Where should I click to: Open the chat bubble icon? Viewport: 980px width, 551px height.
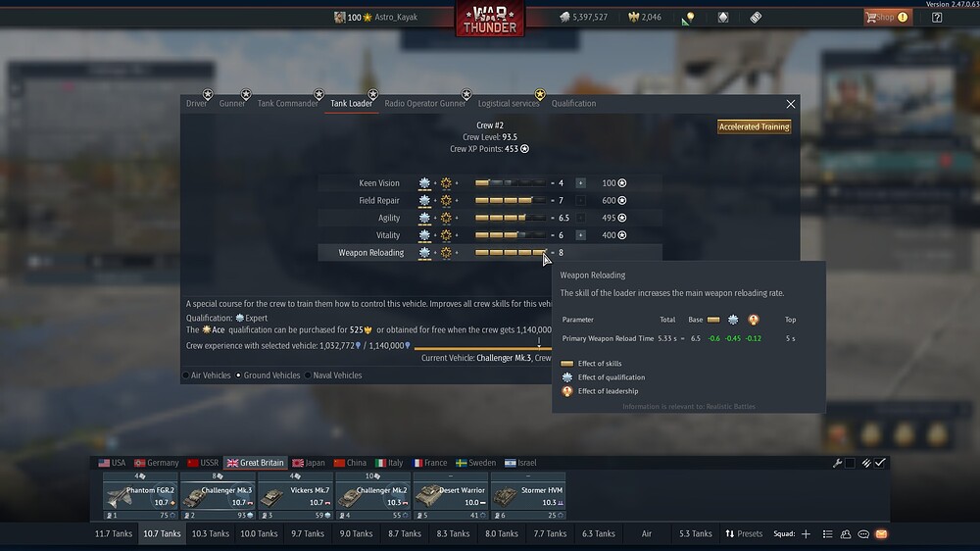pos(863,534)
